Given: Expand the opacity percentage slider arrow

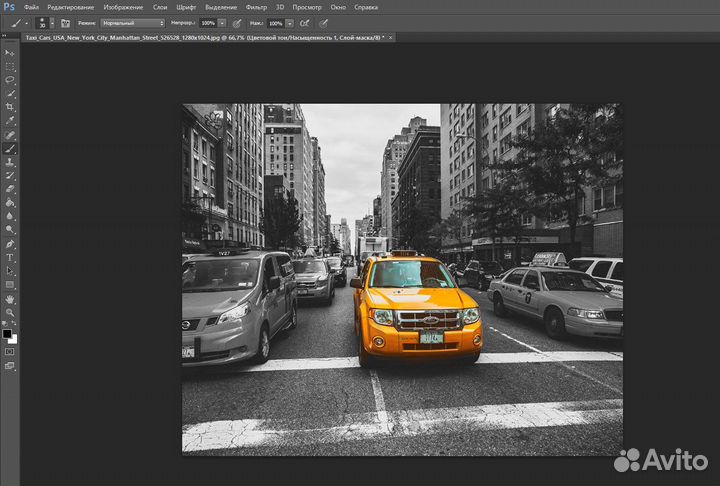Looking at the screenshot, I should tap(221, 22).
